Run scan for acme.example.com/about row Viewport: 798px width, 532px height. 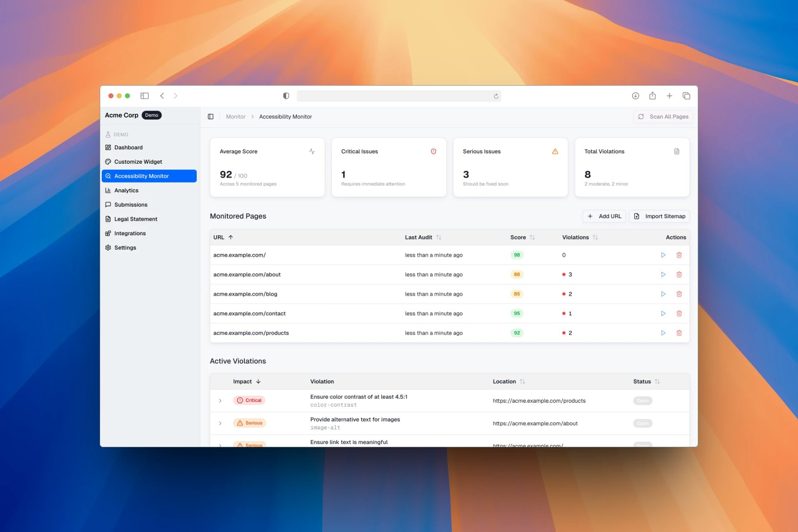coord(663,274)
